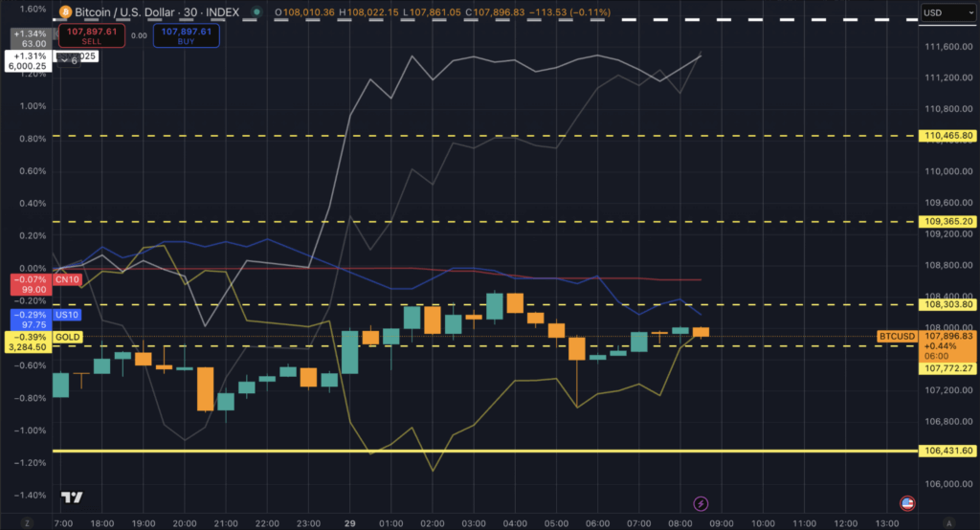Click the +1.34% 63.00 gray value label
980x530 pixels.
(x=32, y=39)
